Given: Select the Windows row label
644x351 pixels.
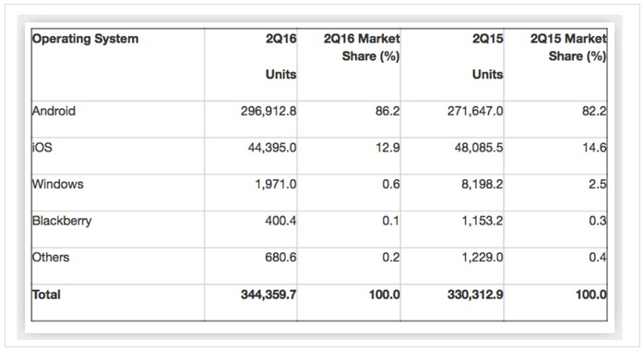Looking at the screenshot, I should point(58,184).
